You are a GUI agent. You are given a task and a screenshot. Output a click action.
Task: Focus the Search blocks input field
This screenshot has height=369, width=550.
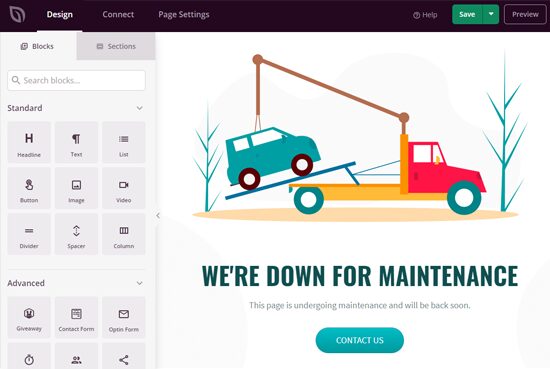point(76,80)
